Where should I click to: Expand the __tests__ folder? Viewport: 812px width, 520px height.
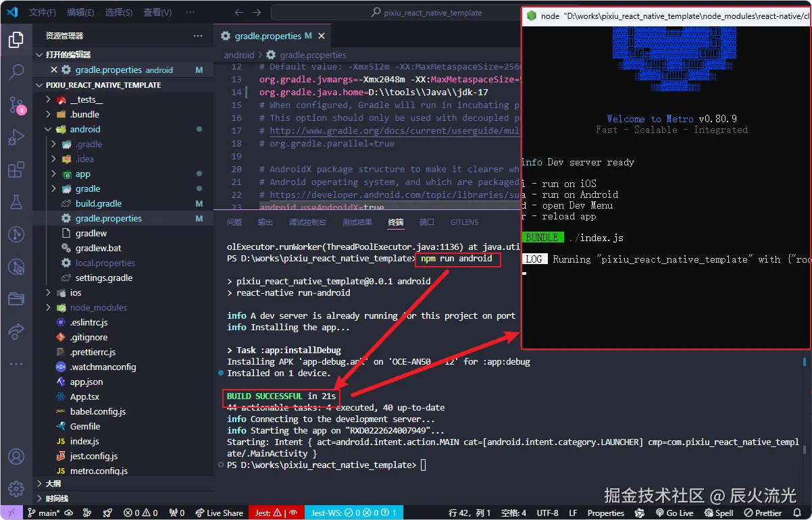pos(123,99)
